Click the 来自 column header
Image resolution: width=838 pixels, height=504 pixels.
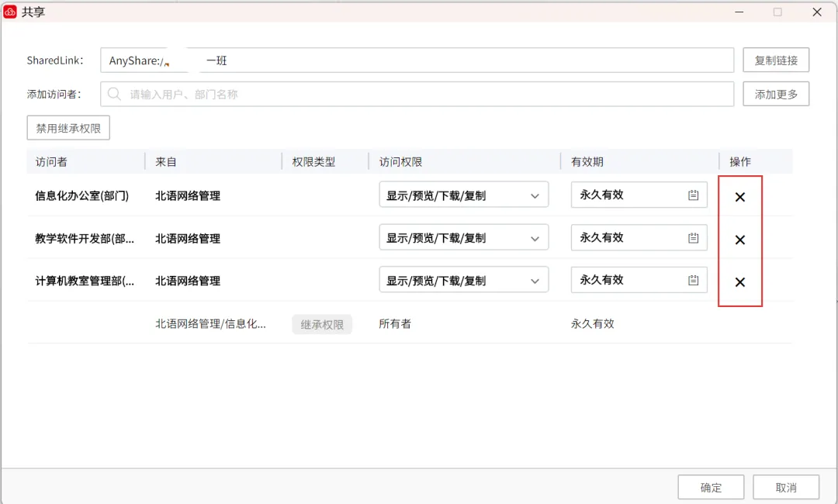[x=166, y=162]
